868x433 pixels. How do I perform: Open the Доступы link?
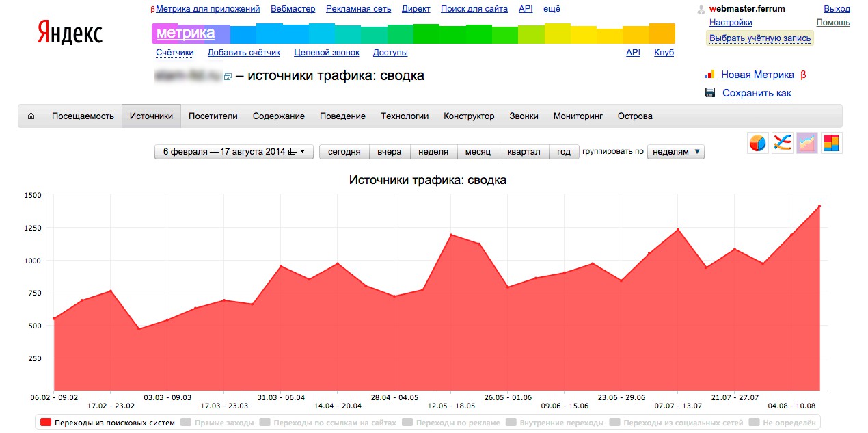pos(390,53)
